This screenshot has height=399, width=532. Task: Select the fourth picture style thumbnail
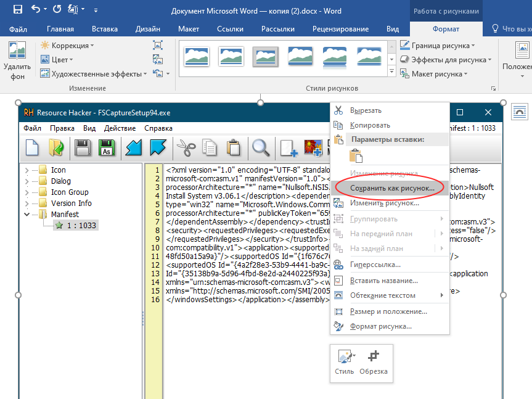click(x=300, y=57)
